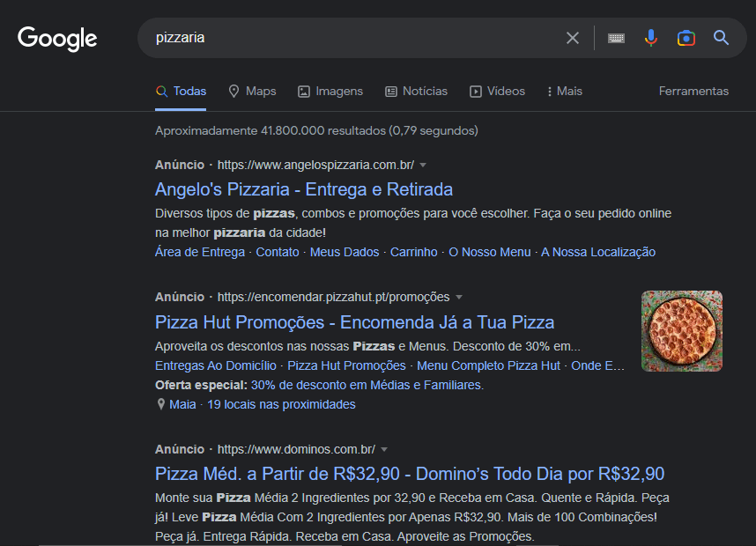Screen dimensions: 756x546
Task: Open Angelo's Pizzaria - Entrega e Retirada
Action: (x=304, y=189)
